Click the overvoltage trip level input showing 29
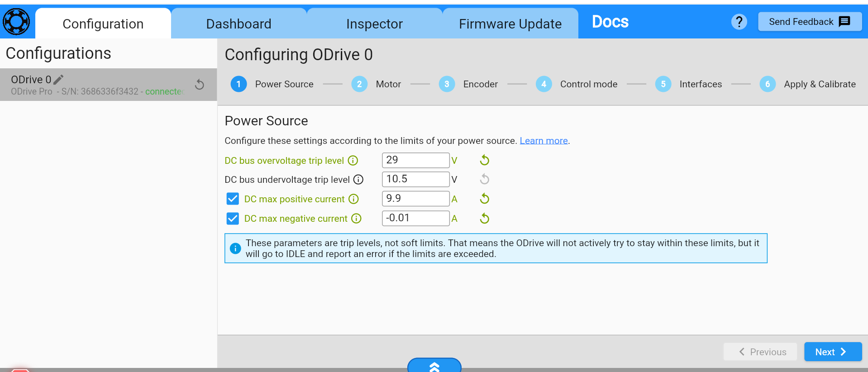This screenshot has height=372, width=868. pos(416,160)
